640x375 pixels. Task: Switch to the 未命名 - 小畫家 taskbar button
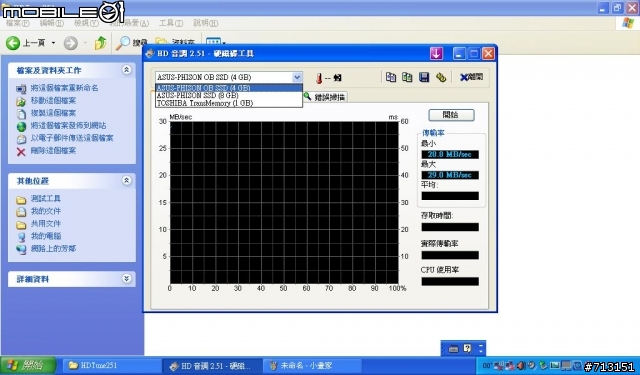point(312,366)
